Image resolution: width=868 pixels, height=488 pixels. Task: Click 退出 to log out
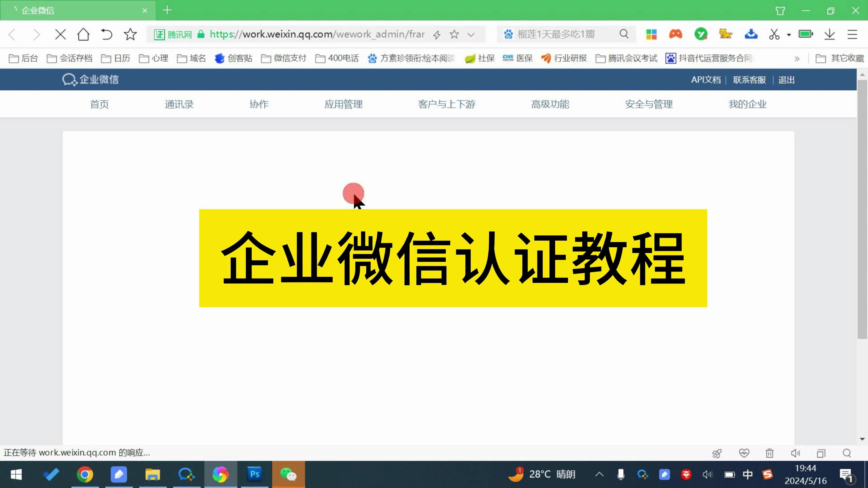pos(786,80)
